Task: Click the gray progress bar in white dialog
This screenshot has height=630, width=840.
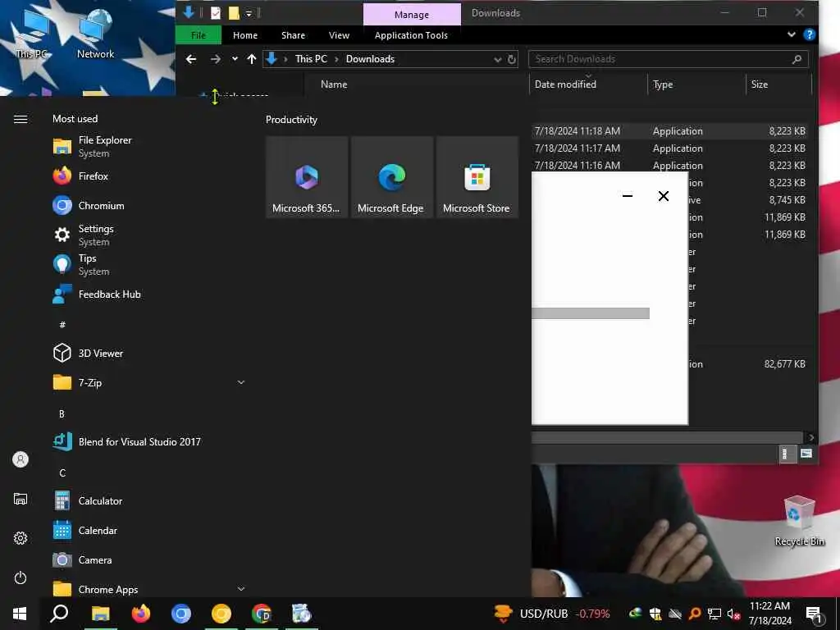Action: (x=591, y=313)
